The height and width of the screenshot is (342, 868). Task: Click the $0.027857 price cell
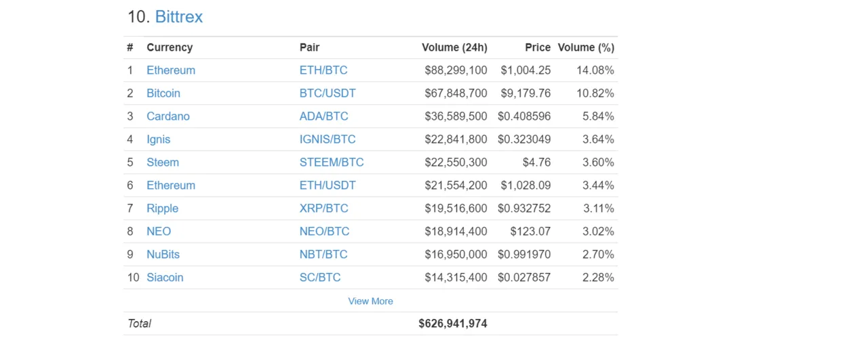(524, 278)
